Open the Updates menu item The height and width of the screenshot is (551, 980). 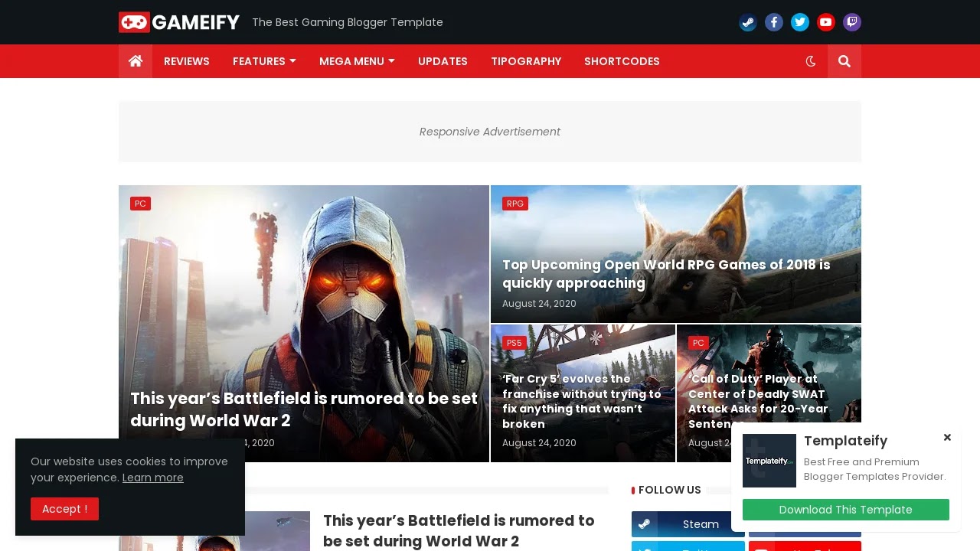(443, 61)
